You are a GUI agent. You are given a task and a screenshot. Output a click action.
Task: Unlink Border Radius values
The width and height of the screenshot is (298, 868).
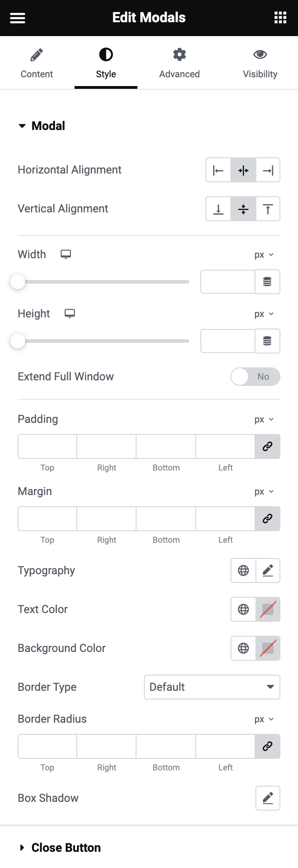[267, 746]
